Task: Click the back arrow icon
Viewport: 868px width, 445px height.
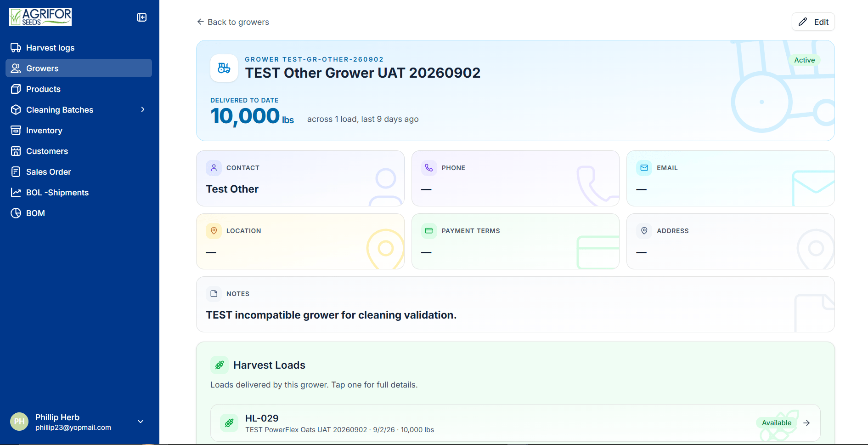Action: tap(200, 22)
